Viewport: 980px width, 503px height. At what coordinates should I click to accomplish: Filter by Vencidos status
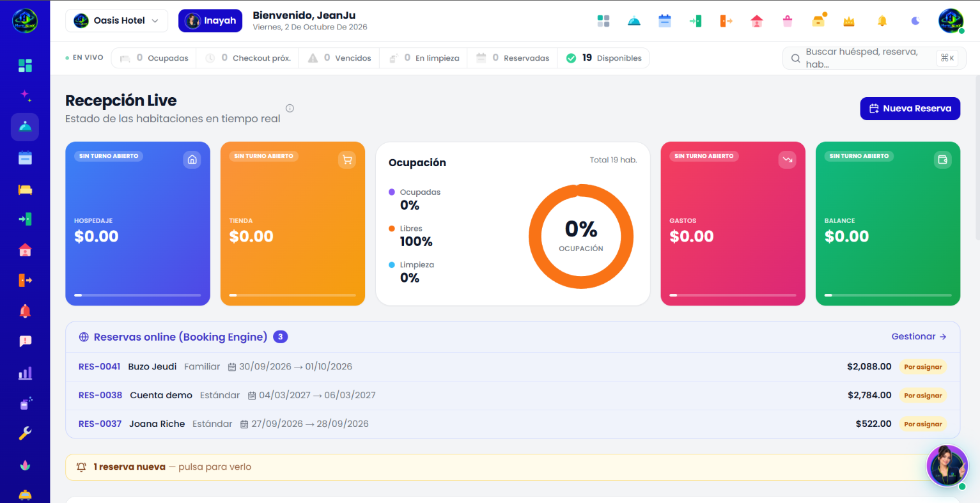pos(339,58)
